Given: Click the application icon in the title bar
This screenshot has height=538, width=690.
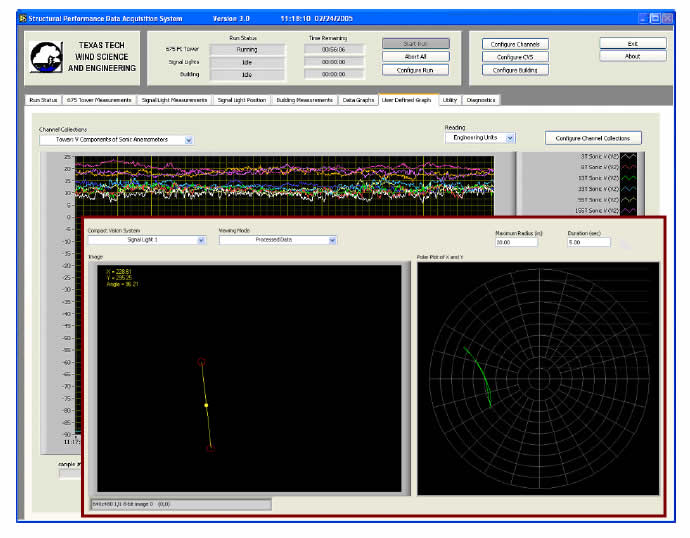Looking at the screenshot, I should coord(23,18).
